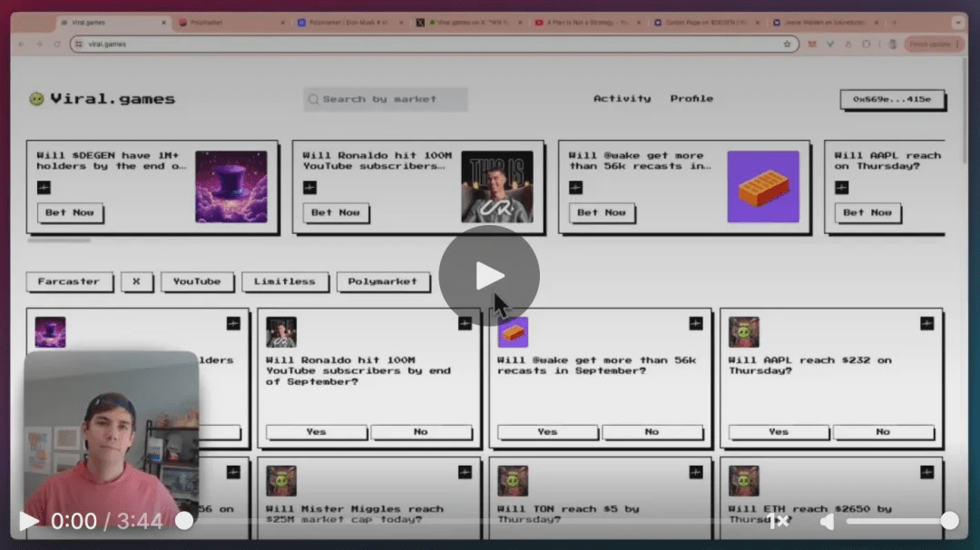Viewport: 980px width, 550px height.
Task: Open a new browser tab with plus
Action: (x=895, y=23)
